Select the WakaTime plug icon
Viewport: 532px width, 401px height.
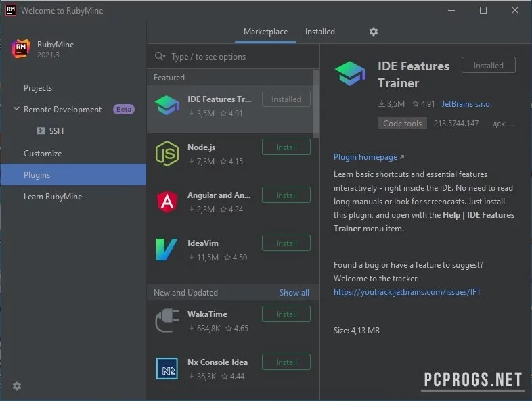point(167,321)
